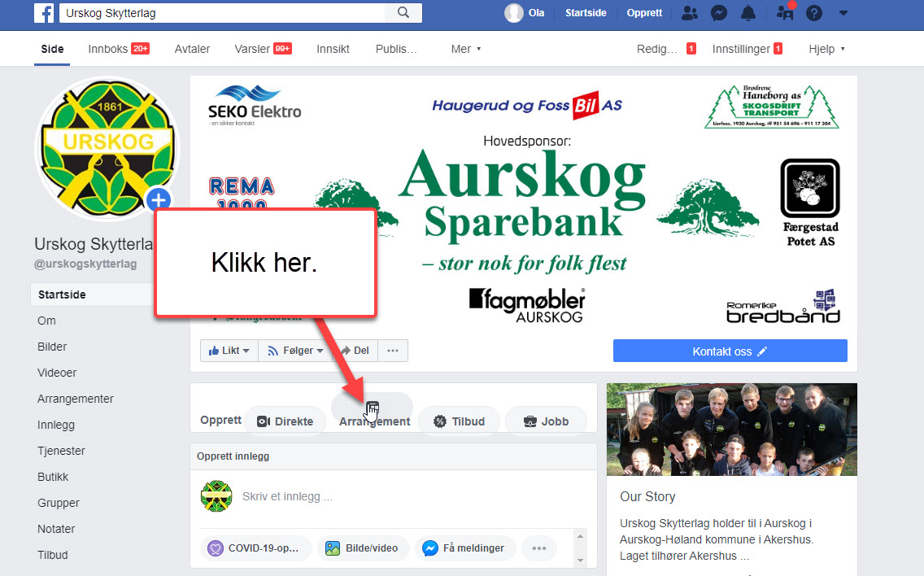This screenshot has width=924, height=576.
Task: Open the Innboks tab
Action: coord(119,49)
